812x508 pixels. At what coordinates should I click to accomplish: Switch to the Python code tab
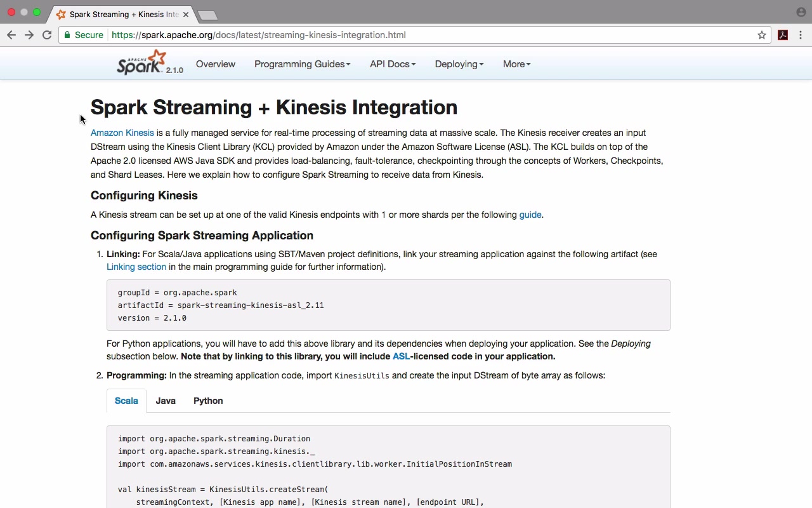[208, 401]
